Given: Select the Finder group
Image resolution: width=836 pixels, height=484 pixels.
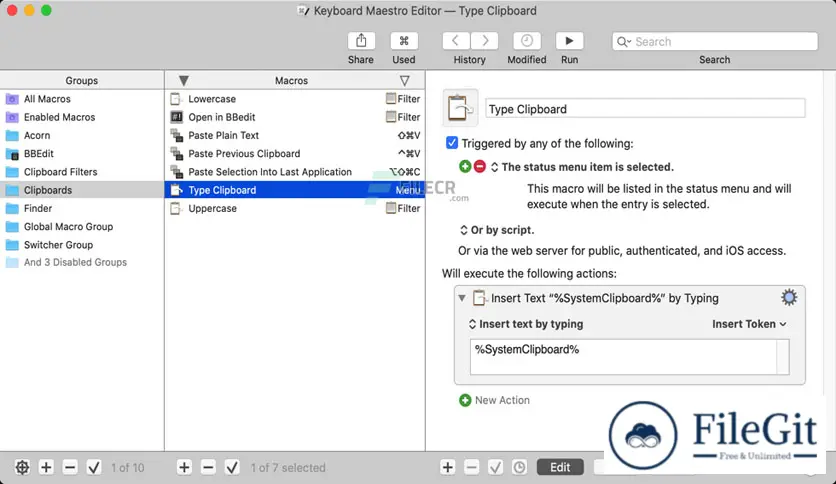Looking at the screenshot, I should 82,208.
